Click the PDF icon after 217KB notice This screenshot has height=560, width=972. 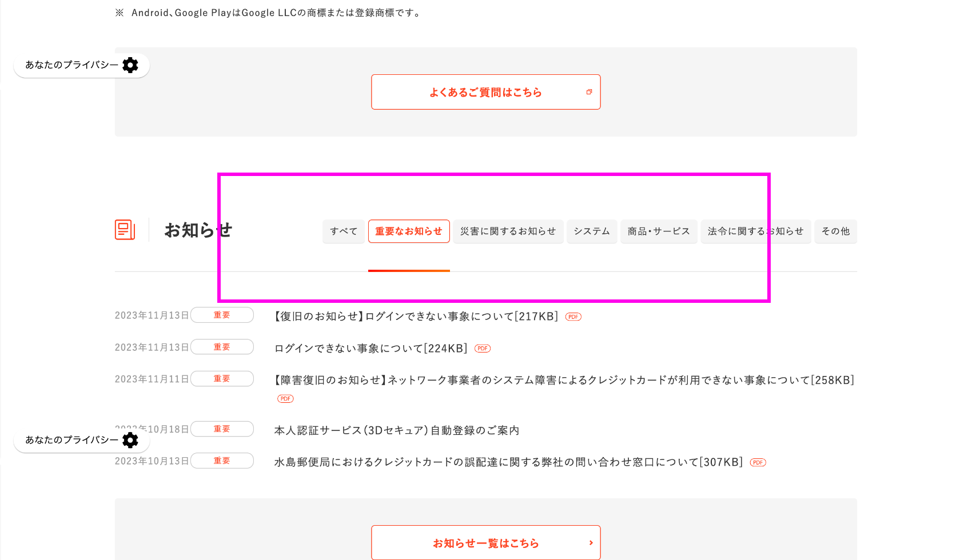573,317
